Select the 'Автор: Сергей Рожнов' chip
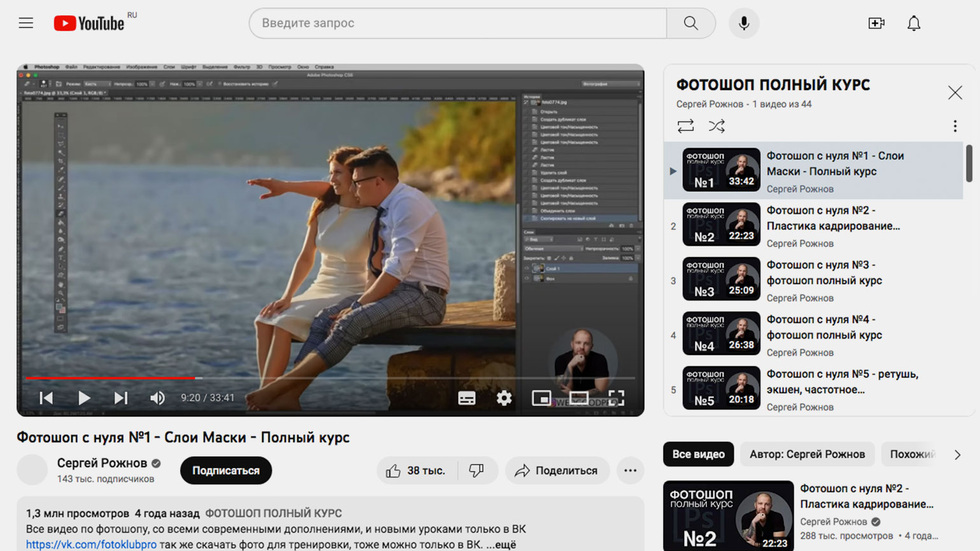This screenshot has width=980, height=551. pyautogui.click(x=807, y=454)
